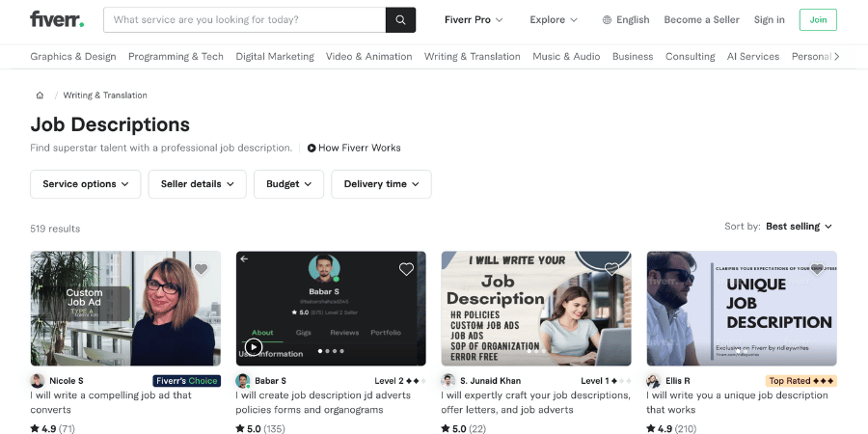Open Programming & Tech category

(x=176, y=57)
